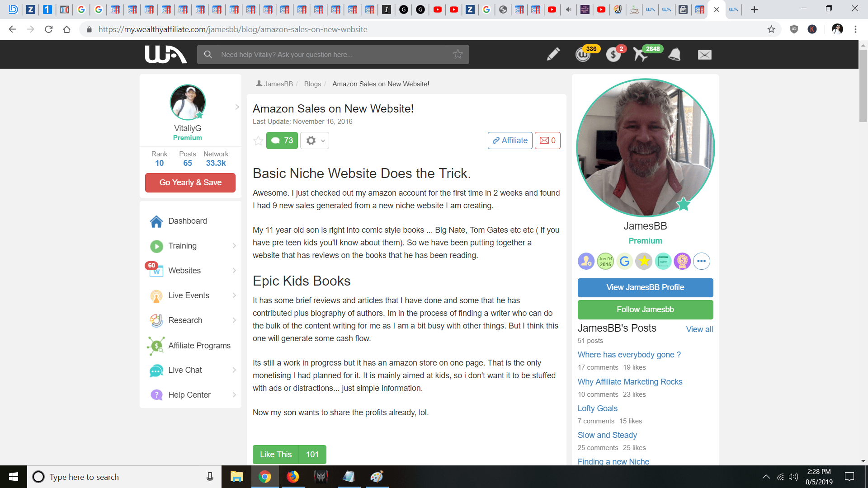Reload the page with refresh icon
Viewport: 868px width, 488px height.
point(48,29)
